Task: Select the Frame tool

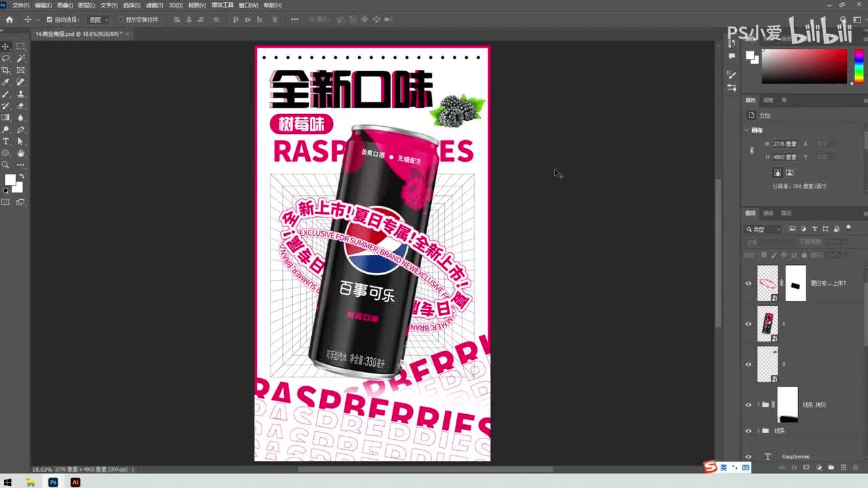Action: 20,70
